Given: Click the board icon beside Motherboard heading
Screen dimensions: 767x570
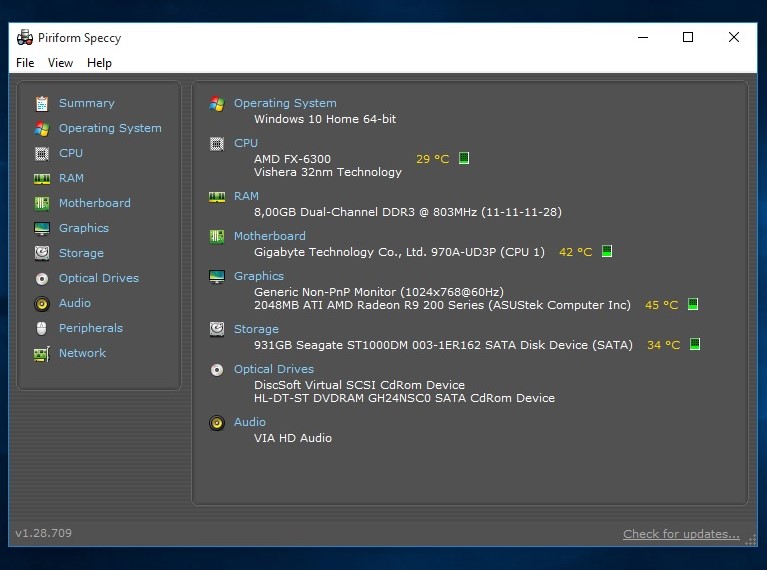Looking at the screenshot, I should [217, 237].
